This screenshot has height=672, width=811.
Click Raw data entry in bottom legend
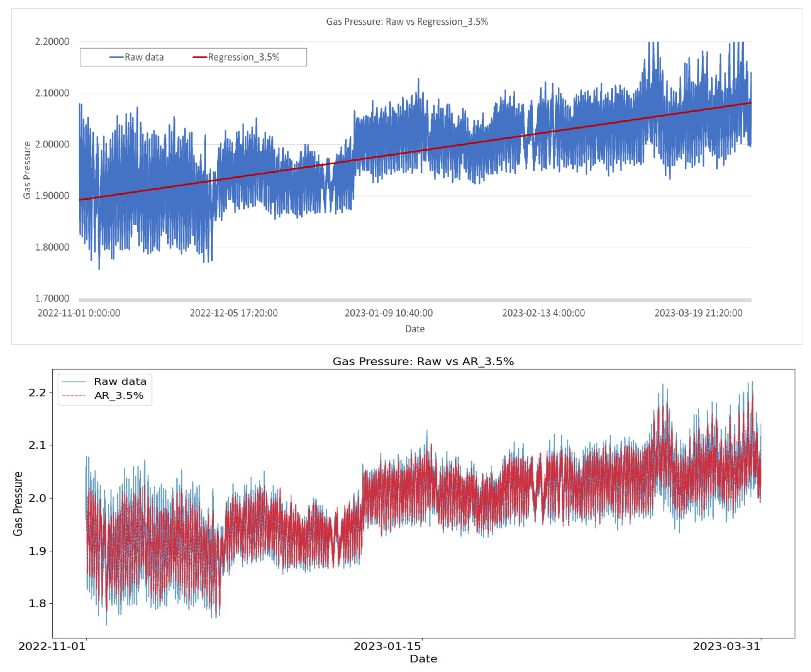(x=120, y=382)
